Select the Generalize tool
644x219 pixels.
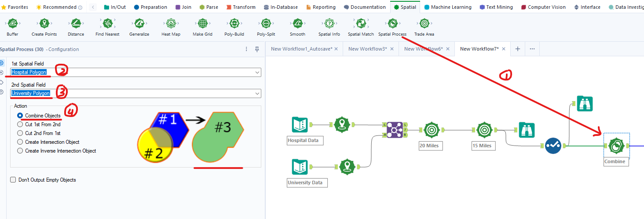(x=139, y=27)
